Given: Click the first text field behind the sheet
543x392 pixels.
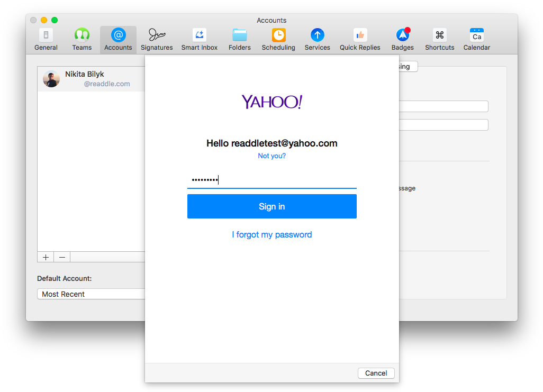Looking at the screenshot, I should (x=444, y=106).
